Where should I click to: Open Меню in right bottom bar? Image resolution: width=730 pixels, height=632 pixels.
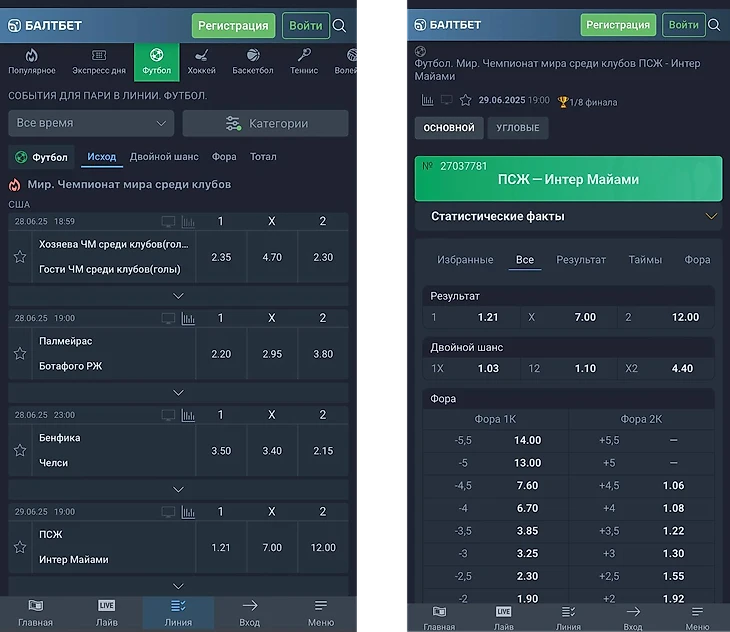[x=697, y=618]
